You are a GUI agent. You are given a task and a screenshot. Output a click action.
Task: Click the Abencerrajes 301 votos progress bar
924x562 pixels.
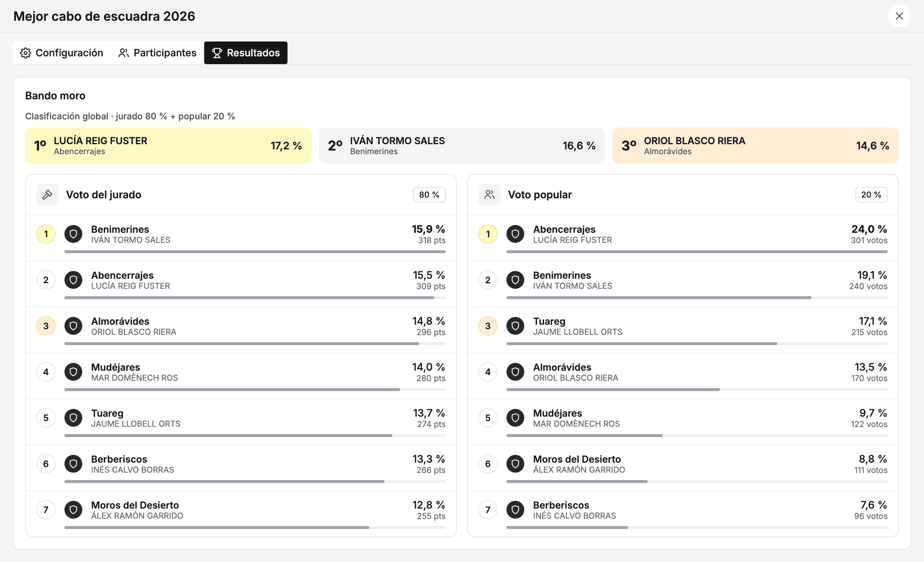tap(697, 252)
